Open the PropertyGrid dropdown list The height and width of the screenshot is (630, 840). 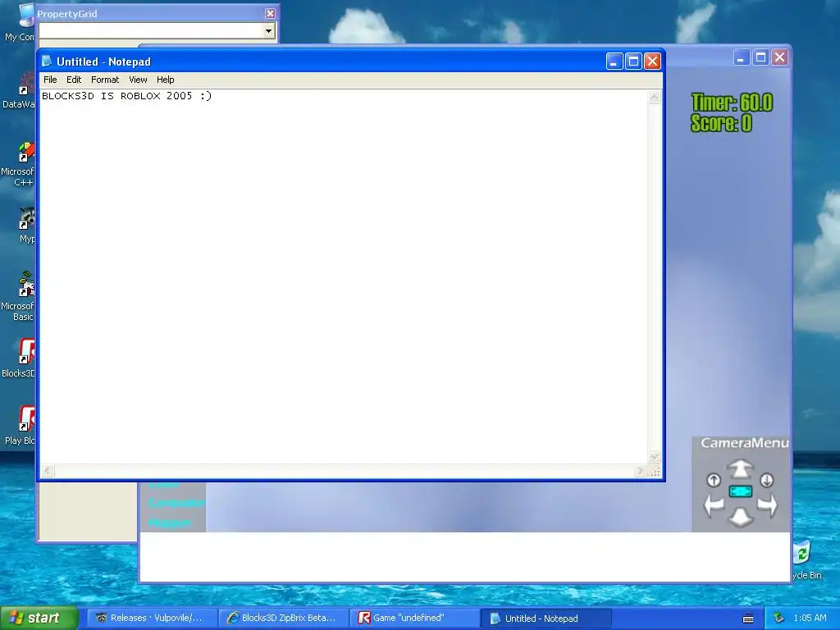[268, 31]
